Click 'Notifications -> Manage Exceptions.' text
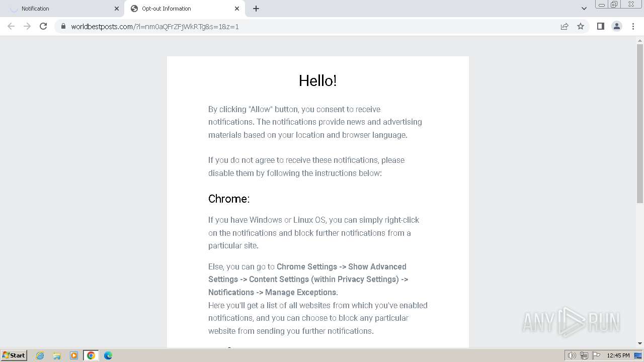The width and height of the screenshot is (644, 362). pos(273,292)
